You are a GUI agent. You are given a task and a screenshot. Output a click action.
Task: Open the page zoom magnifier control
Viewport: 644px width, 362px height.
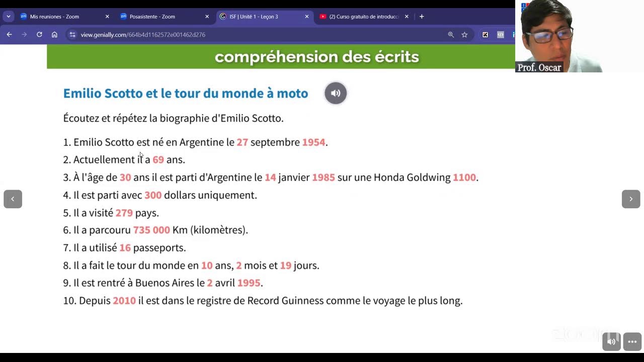coord(451,35)
